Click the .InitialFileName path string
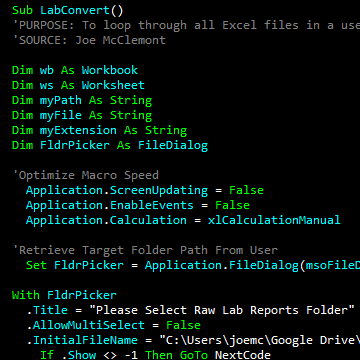The width and height of the screenshot is (360, 360). click(x=260, y=340)
